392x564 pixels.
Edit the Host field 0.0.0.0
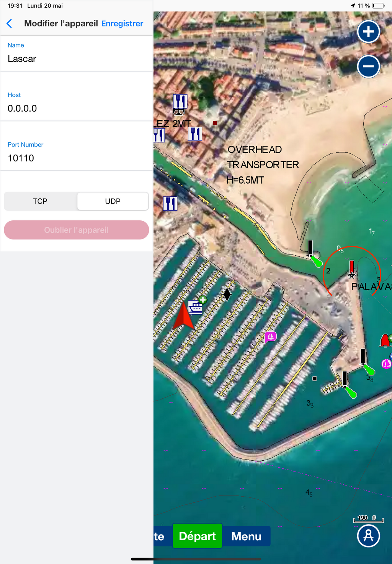pos(77,103)
